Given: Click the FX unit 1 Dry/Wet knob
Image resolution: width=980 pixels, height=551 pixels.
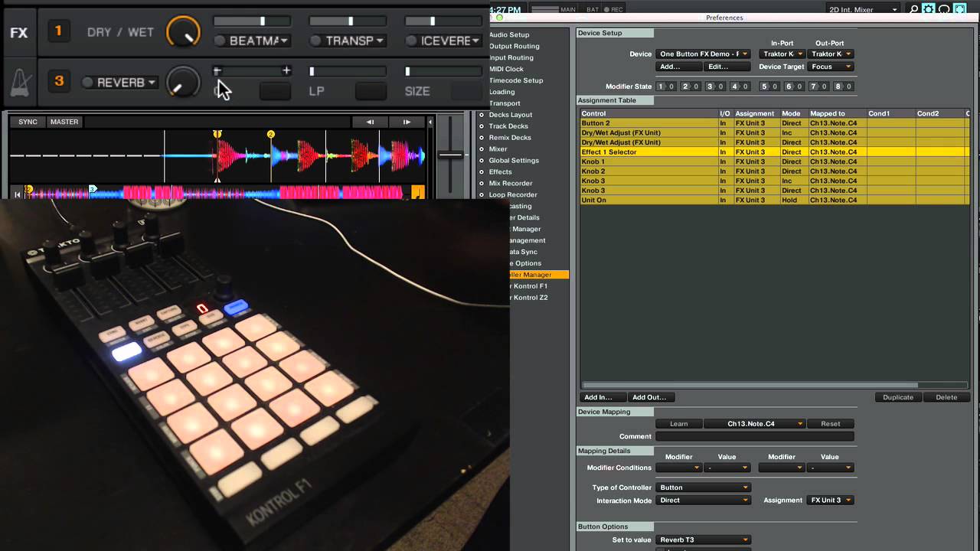Looking at the screenshot, I should tap(182, 32).
